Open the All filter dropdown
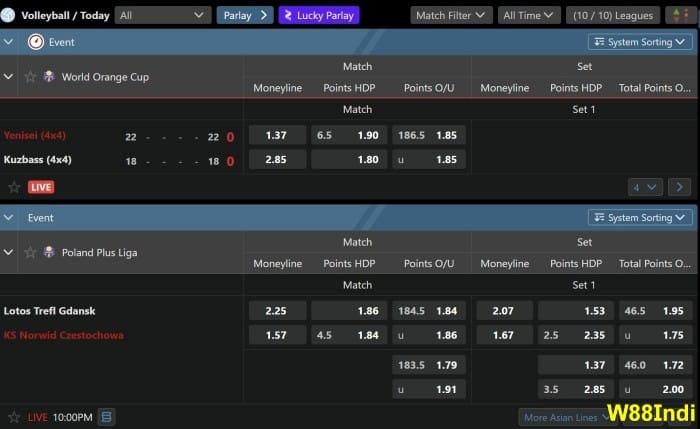This screenshot has height=429, width=700. [163, 16]
